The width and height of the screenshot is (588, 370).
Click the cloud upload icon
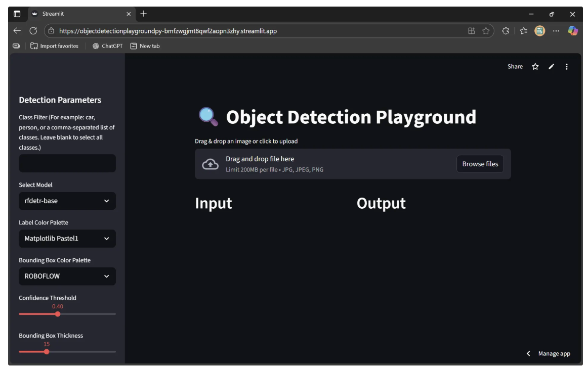point(211,164)
